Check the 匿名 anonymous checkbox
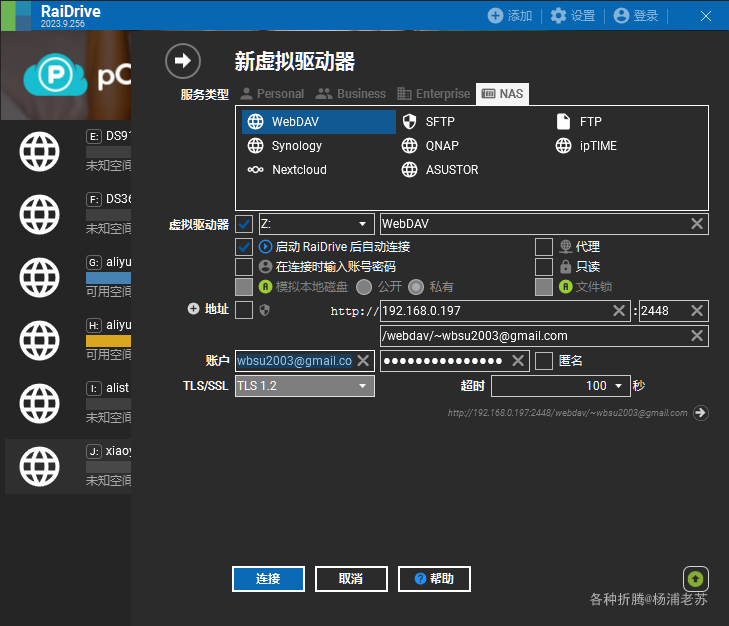The width and height of the screenshot is (729, 626). 543,361
